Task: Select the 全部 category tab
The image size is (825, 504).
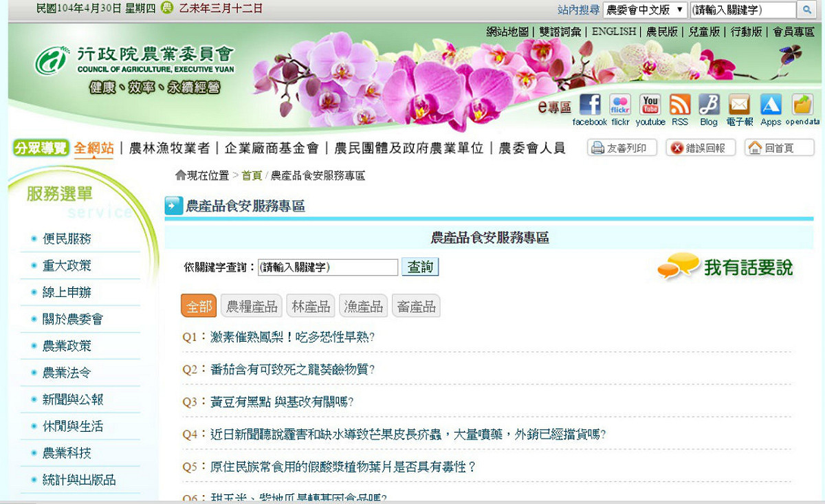Action: tap(199, 307)
